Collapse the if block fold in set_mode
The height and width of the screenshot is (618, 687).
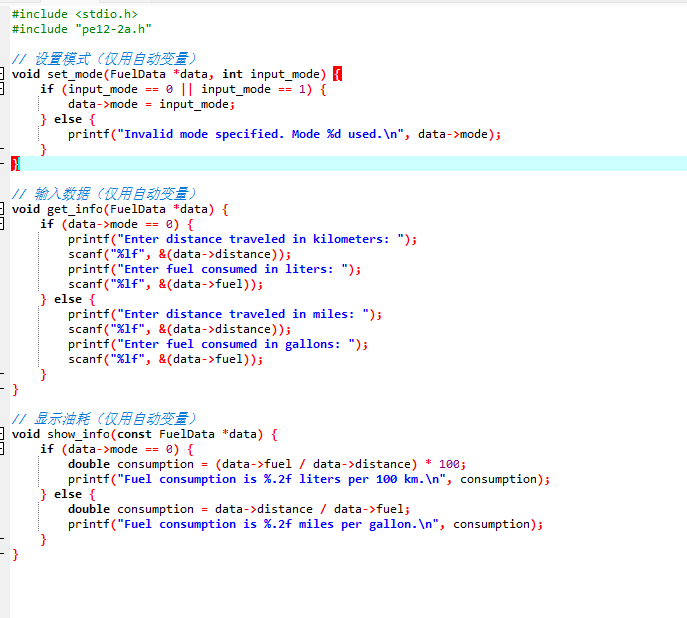1,88
